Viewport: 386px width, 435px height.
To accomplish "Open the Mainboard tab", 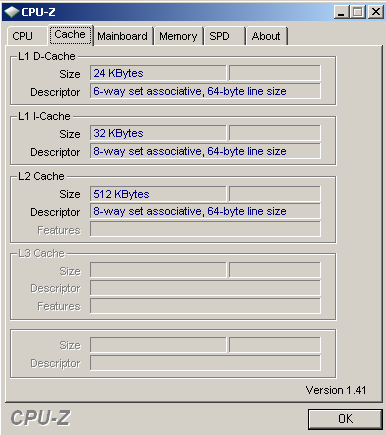I will coord(123,36).
